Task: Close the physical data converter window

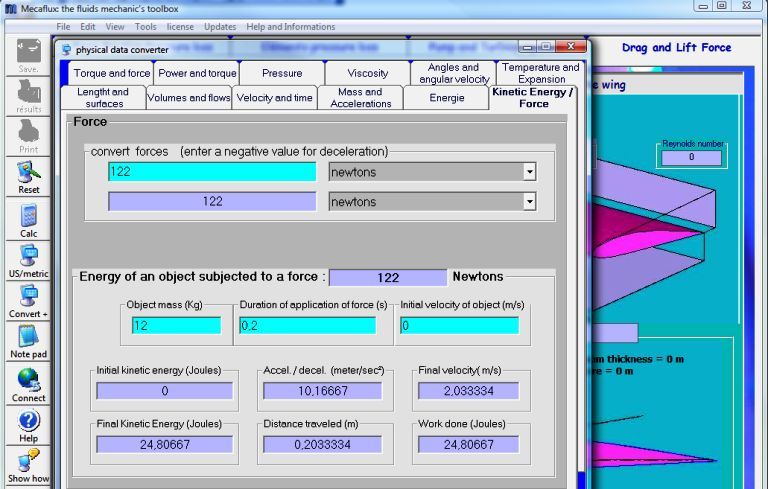Action: (571, 47)
